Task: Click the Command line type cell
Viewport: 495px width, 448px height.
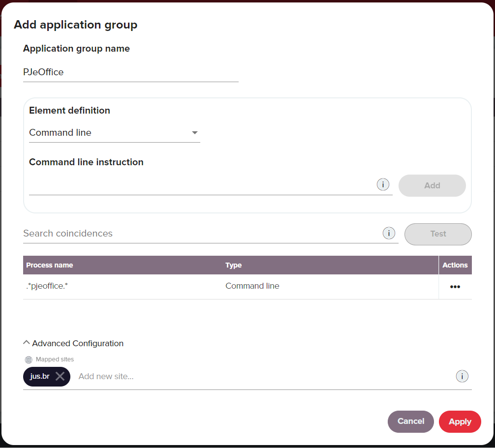Action: click(x=252, y=286)
